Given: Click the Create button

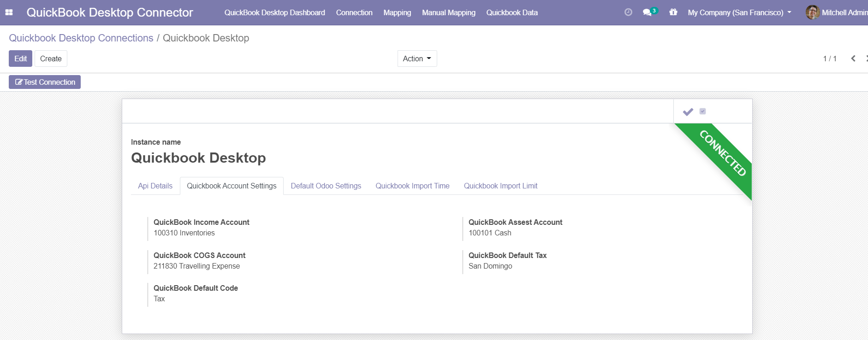Looking at the screenshot, I should (51, 59).
